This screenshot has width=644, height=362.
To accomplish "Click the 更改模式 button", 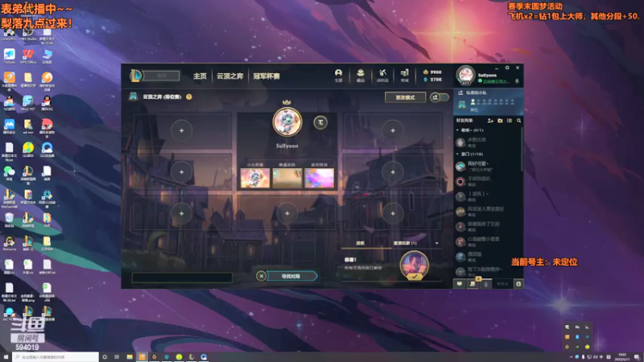I will click(x=405, y=97).
